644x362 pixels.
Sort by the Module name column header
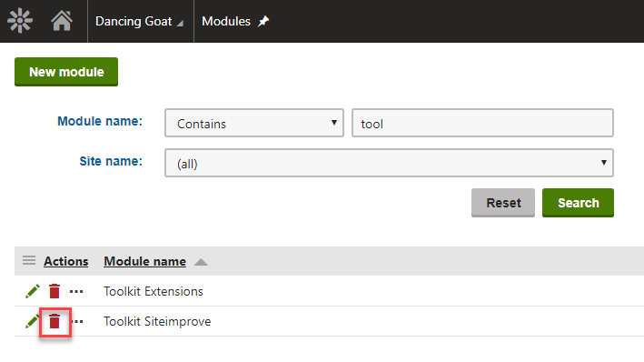pos(144,261)
